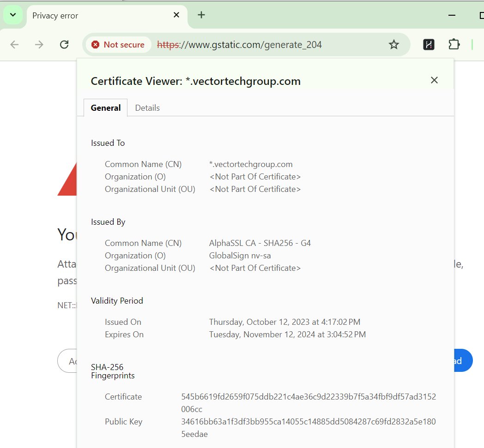Screen dimensions: 484x448
Task: Open the tab search dropdown arrow
Action: (13, 15)
